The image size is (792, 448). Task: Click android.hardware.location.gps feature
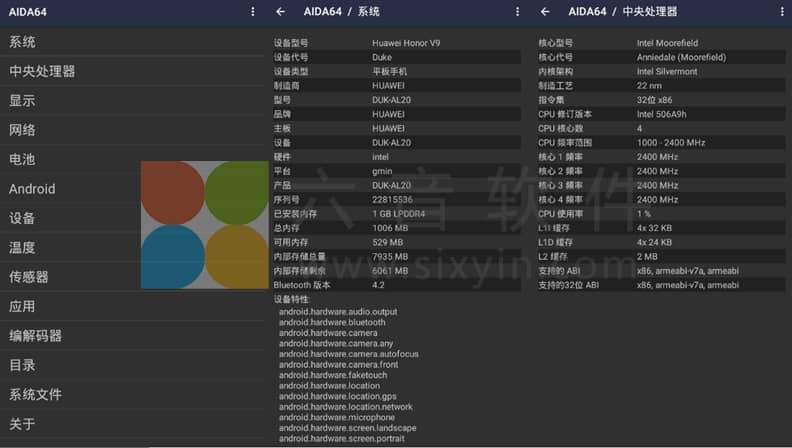click(x=337, y=396)
